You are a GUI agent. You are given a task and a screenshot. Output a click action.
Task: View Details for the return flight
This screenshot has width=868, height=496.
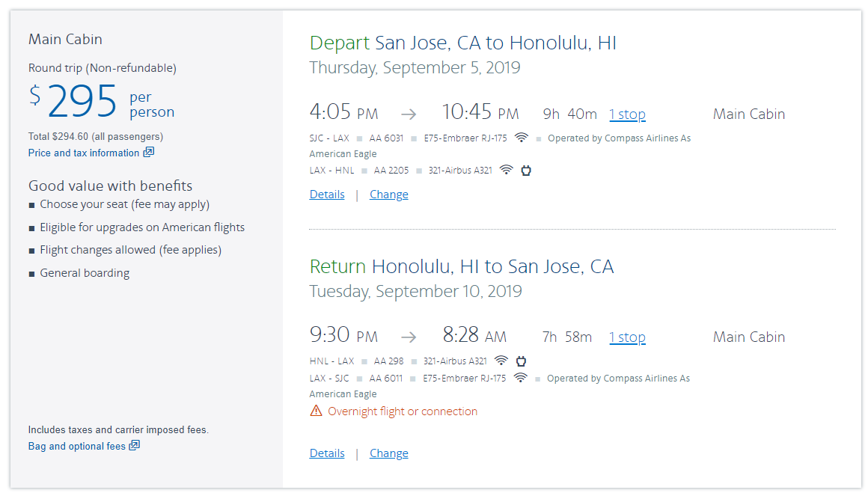point(327,453)
